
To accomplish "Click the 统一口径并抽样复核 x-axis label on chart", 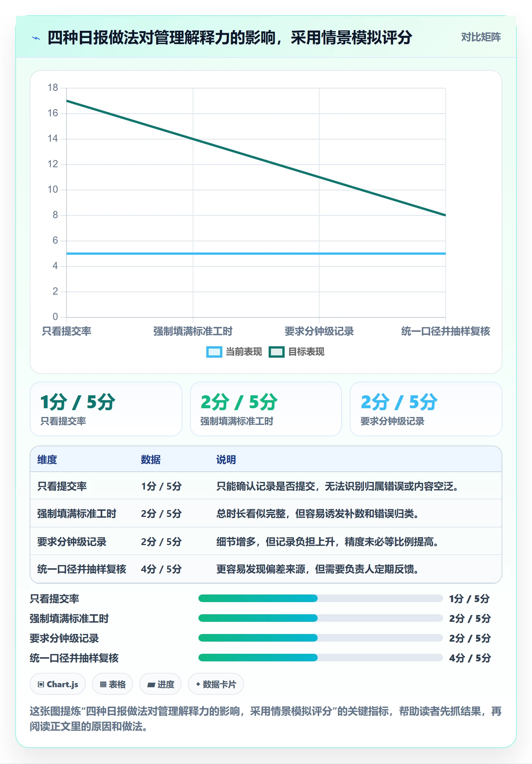I will click(446, 331).
